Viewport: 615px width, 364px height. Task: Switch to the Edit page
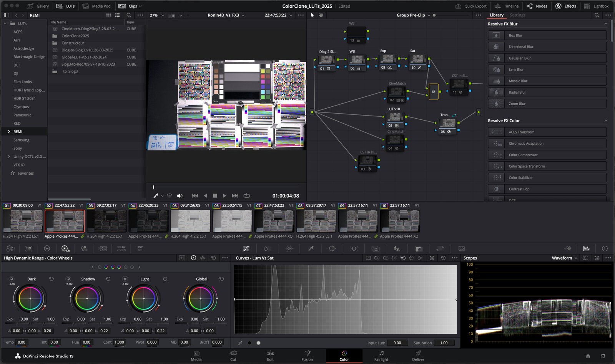point(270,356)
